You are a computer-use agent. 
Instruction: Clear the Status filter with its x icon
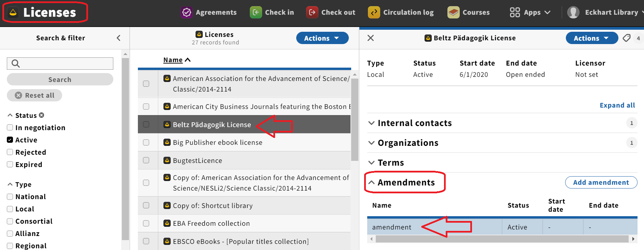[x=41, y=115]
